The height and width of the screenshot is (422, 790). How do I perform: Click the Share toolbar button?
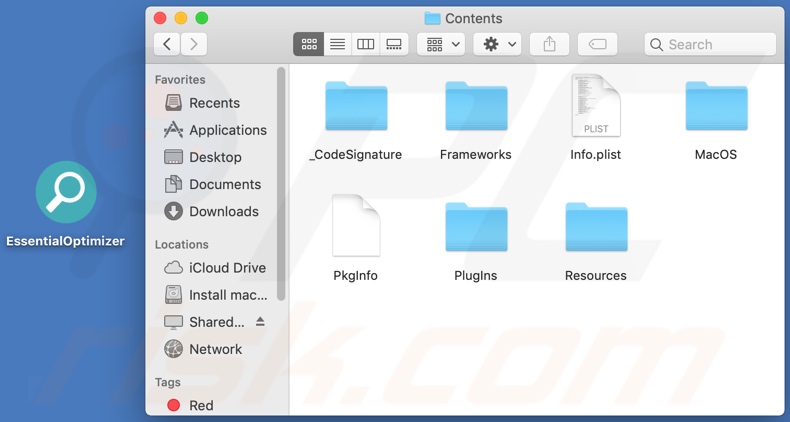pyautogui.click(x=550, y=44)
